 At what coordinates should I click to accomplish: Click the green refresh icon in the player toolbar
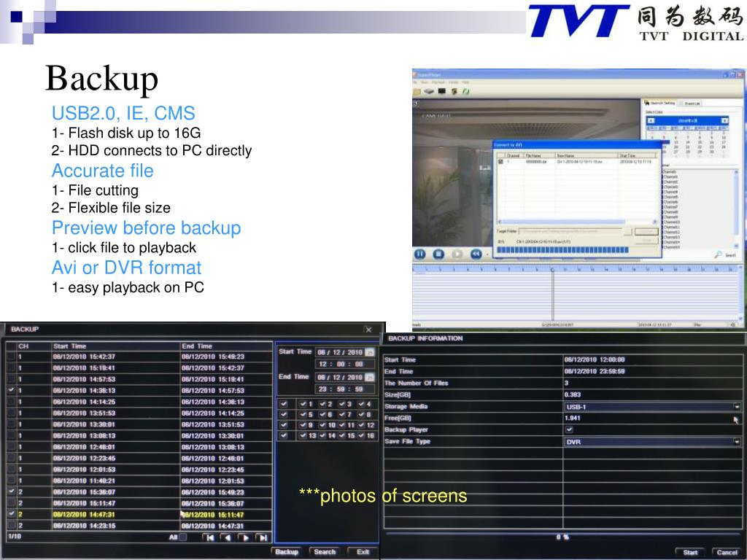coord(466,91)
